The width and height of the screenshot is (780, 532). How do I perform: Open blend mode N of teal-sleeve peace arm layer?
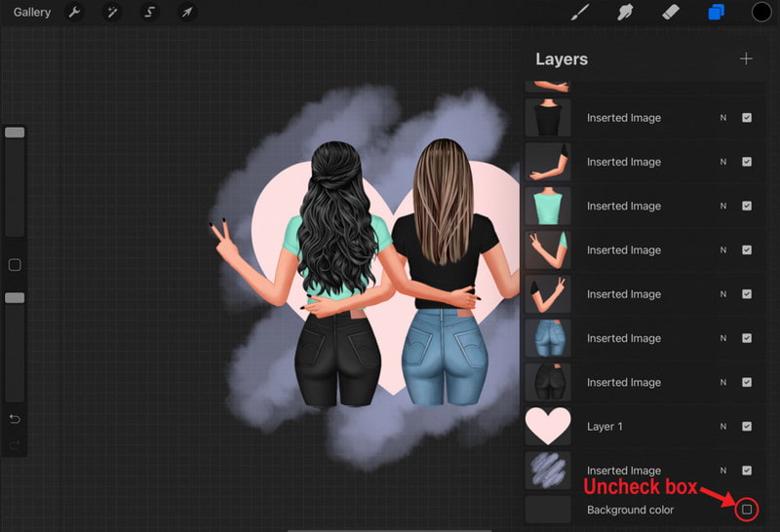(x=723, y=249)
